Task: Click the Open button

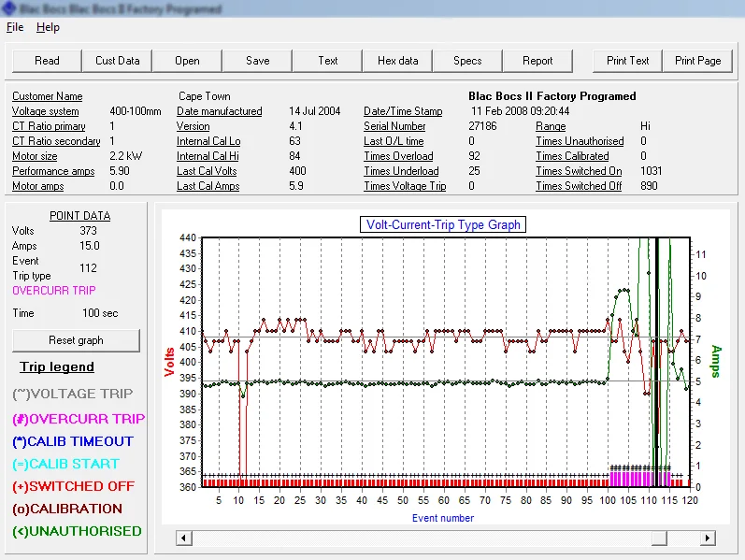Action: [x=187, y=61]
